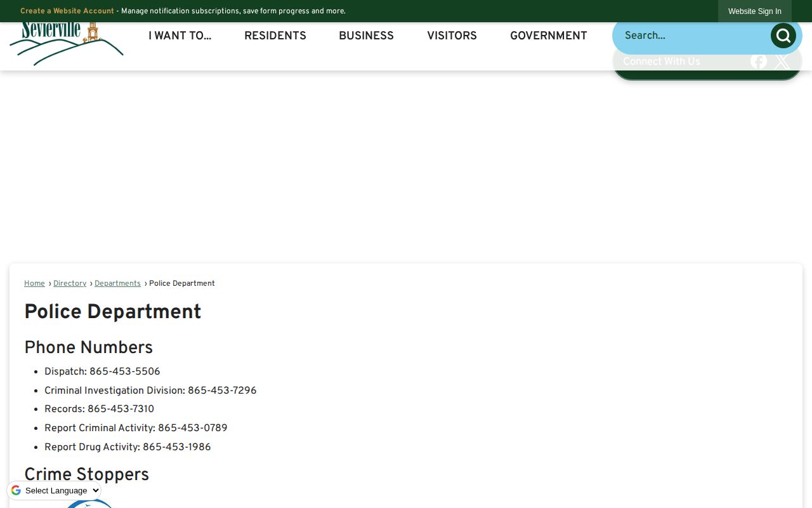
Task: Click the Police Department breadcrumb text
Action: pyautogui.click(x=182, y=284)
